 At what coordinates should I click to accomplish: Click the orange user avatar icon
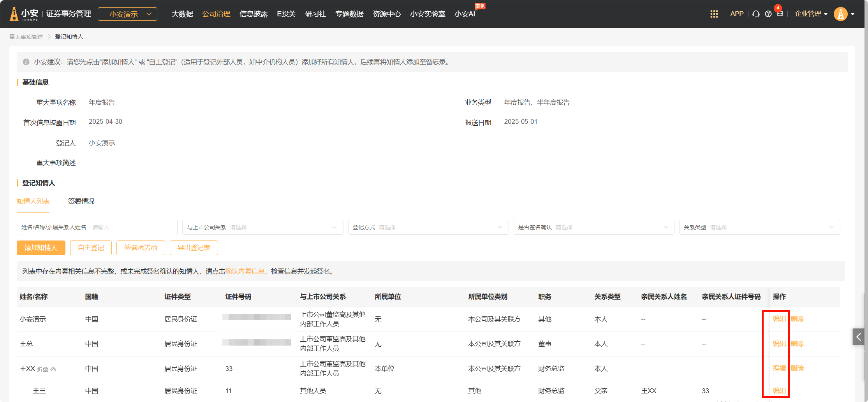(x=840, y=14)
